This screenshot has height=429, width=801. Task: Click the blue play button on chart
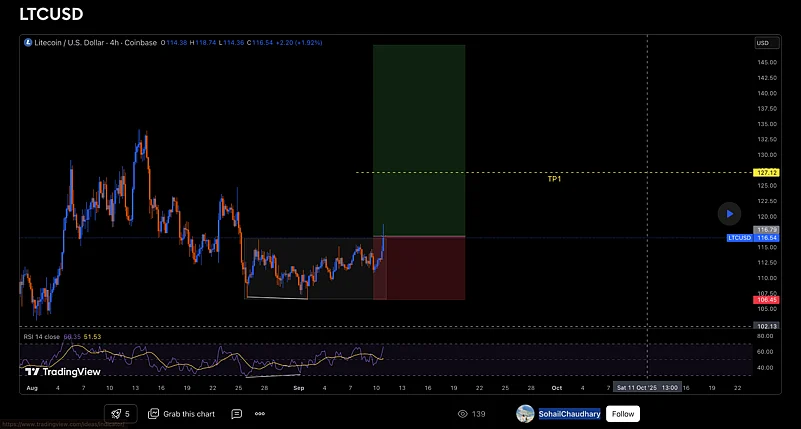point(729,214)
